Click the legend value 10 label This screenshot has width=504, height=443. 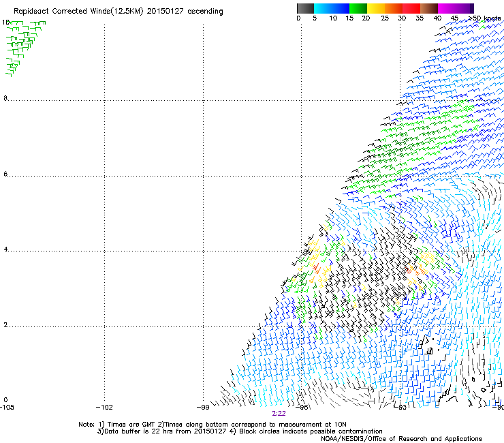tap(333, 18)
